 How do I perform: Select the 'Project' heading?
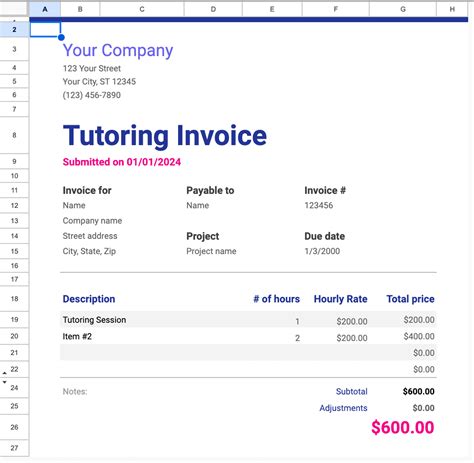pos(203,236)
